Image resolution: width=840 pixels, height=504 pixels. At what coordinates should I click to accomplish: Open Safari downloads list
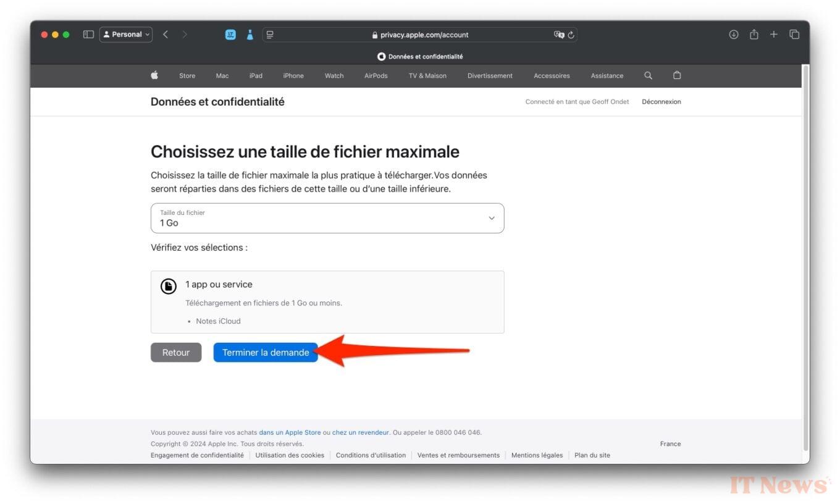coord(734,35)
